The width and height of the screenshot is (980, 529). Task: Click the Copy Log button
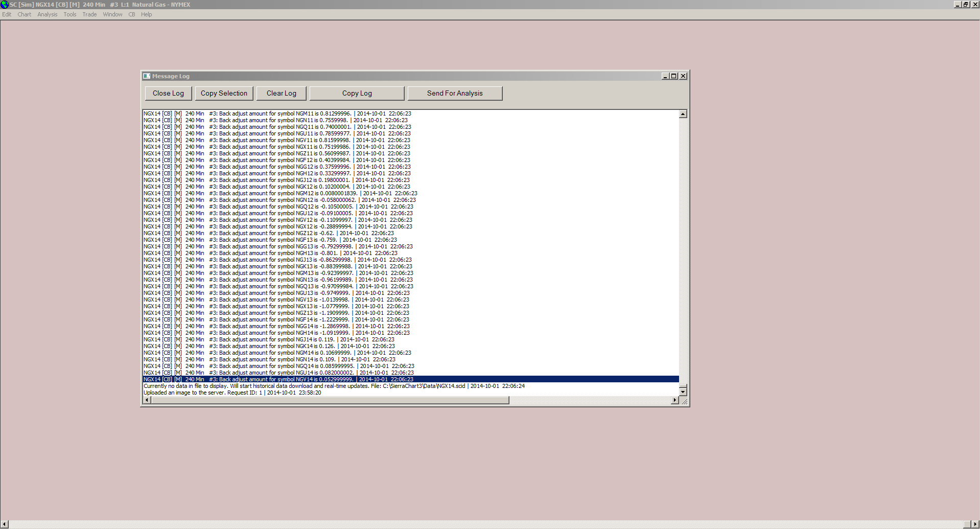click(x=357, y=93)
